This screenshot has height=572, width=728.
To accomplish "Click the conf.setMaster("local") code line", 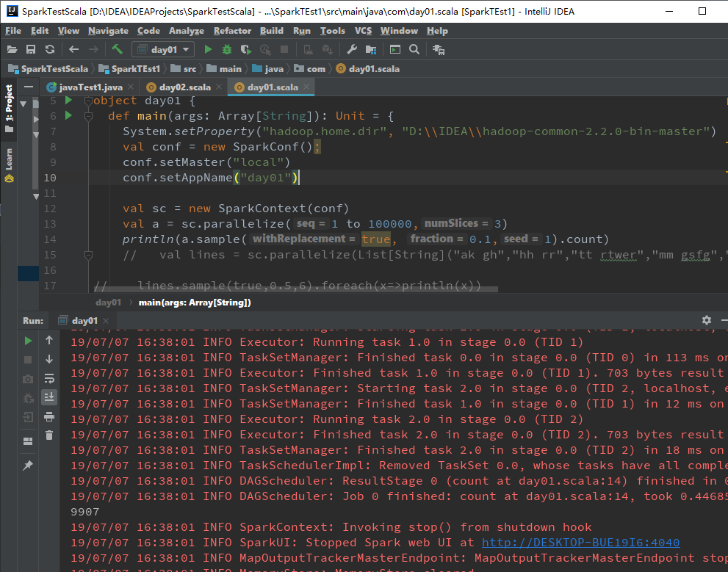I will pyautogui.click(x=206, y=162).
